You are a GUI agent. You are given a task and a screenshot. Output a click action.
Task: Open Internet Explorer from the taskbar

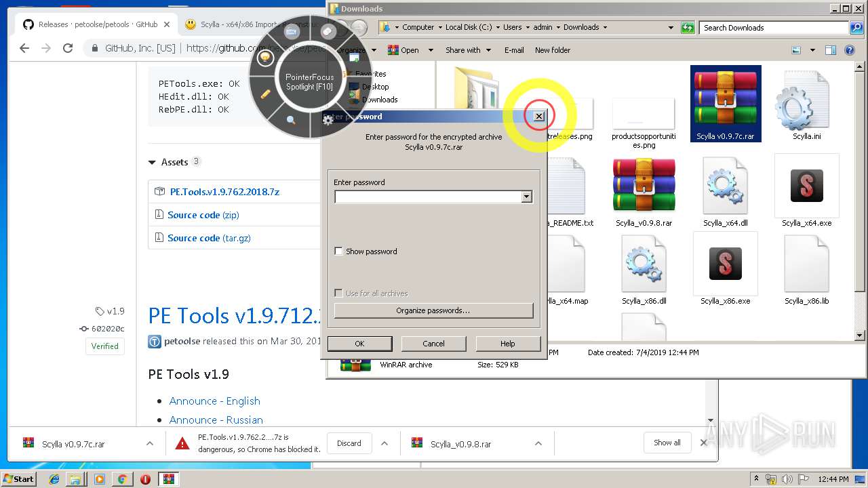click(54, 479)
